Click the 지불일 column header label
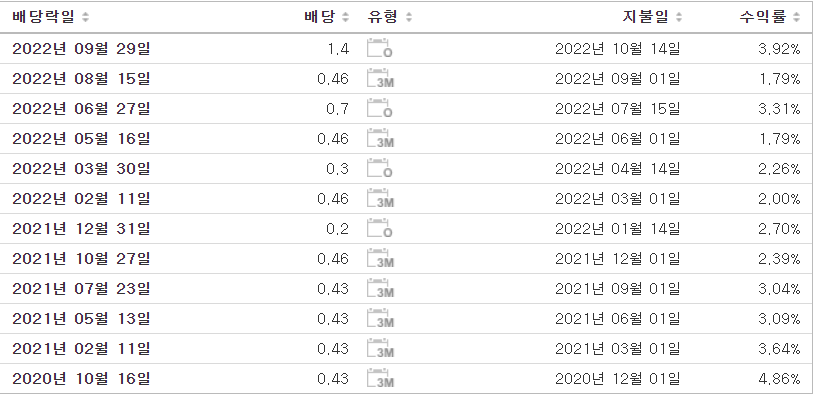Image resolution: width=814 pixels, height=395 pixels. 646,17
